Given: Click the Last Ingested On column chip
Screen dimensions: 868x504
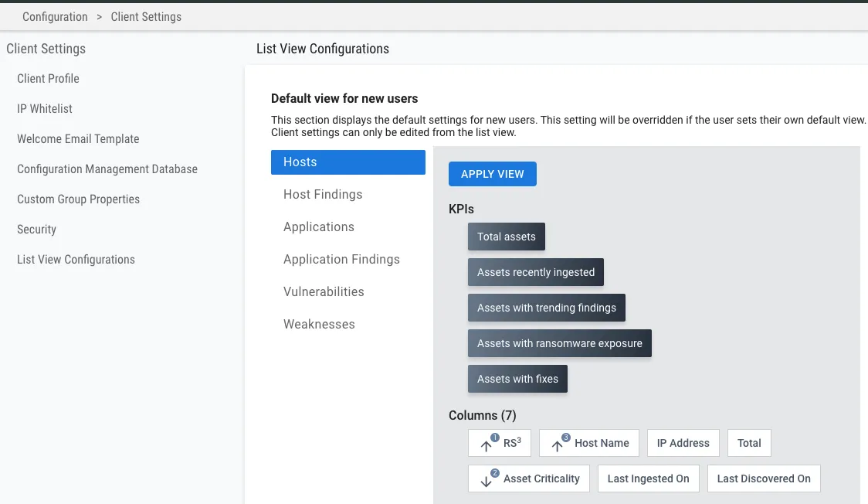Looking at the screenshot, I should coord(648,478).
